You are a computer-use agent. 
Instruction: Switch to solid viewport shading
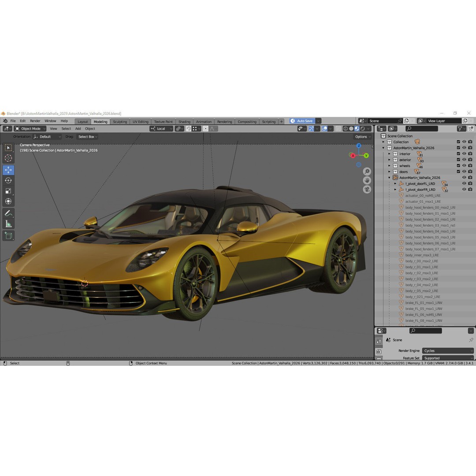pos(351,129)
